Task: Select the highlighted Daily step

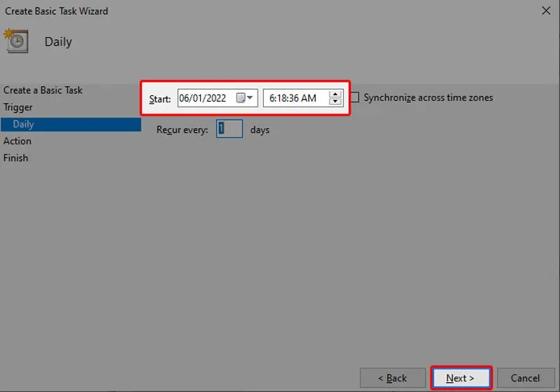Action: click(24, 124)
